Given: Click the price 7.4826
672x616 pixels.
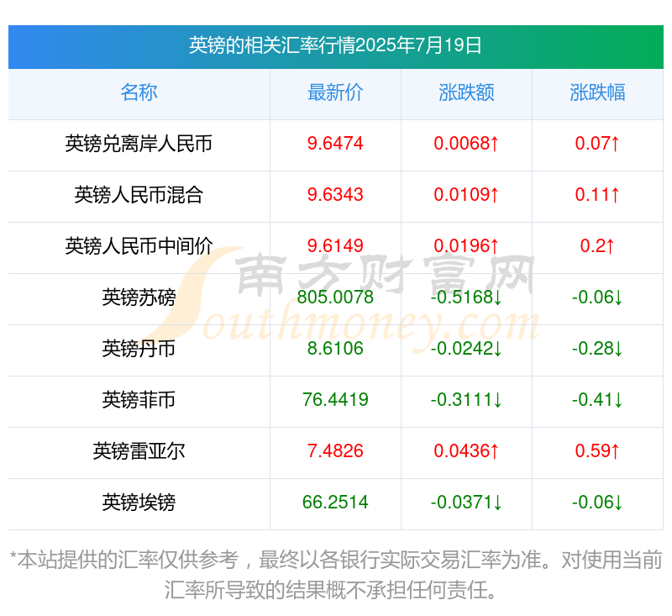Looking at the screenshot, I should 335,451.
